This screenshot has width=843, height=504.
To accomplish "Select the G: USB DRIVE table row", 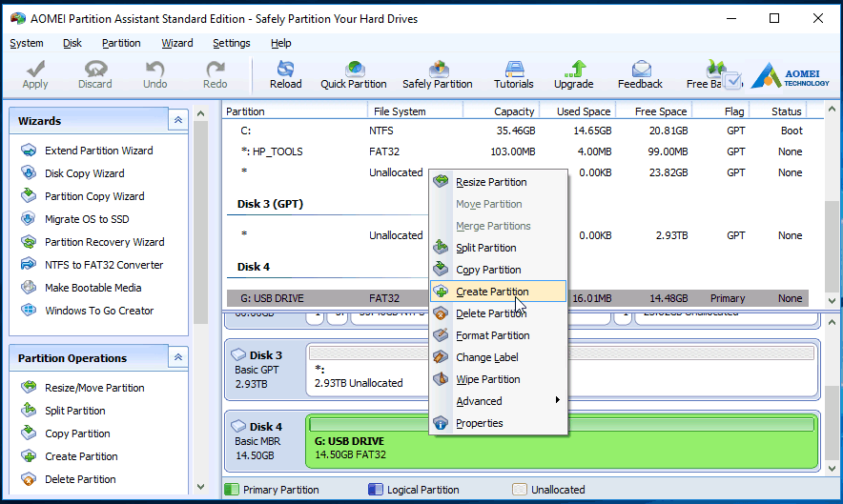I will 518,298.
